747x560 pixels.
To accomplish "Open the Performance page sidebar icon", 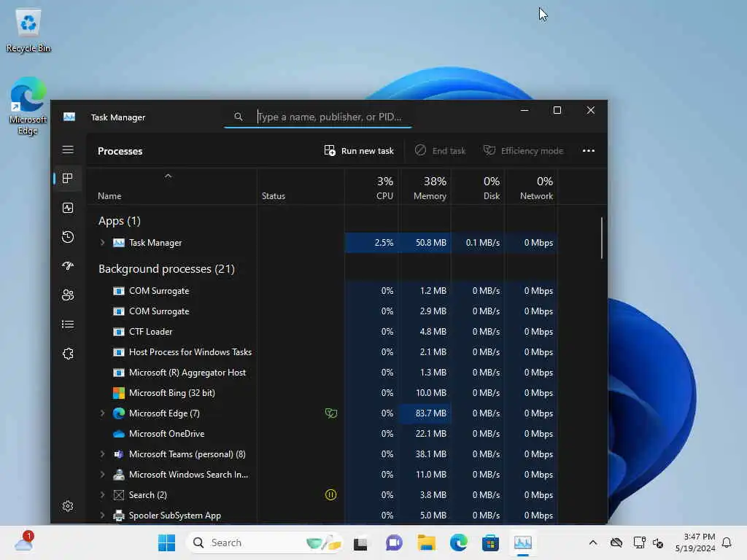I will [x=68, y=208].
